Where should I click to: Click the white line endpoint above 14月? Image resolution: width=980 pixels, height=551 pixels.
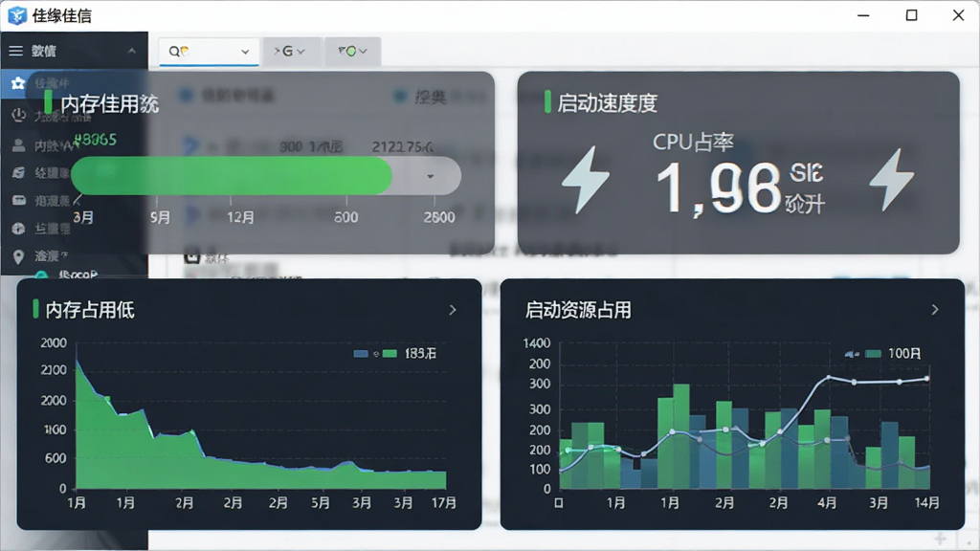(926, 379)
